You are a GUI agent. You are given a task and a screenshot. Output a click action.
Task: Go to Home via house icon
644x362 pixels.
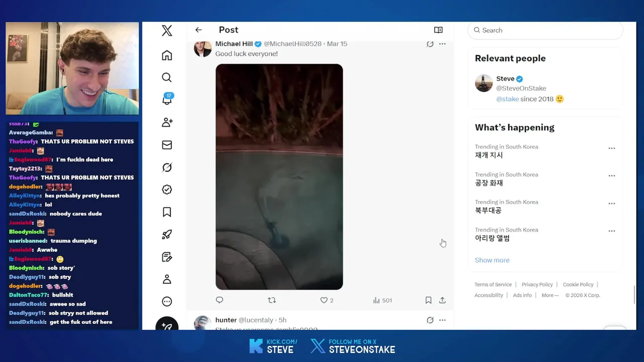click(x=167, y=55)
